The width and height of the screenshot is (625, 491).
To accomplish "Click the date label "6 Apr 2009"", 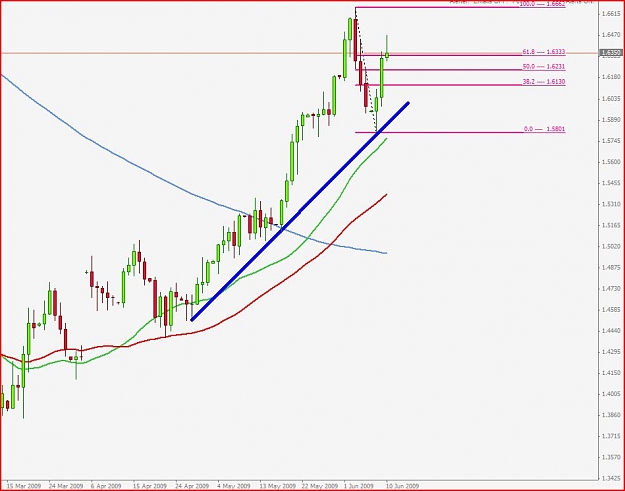I will pyautogui.click(x=106, y=486).
